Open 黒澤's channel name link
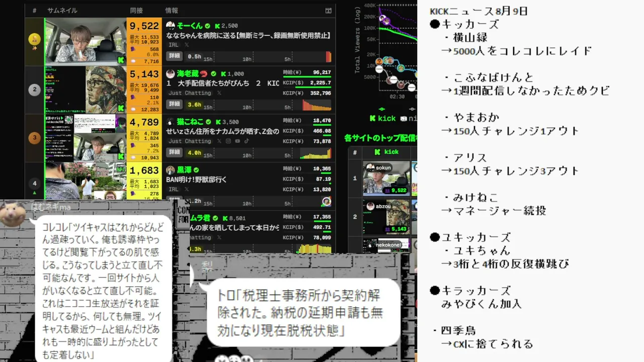Image resolution: width=644 pixels, height=362 pixels. tap(184, 170)
